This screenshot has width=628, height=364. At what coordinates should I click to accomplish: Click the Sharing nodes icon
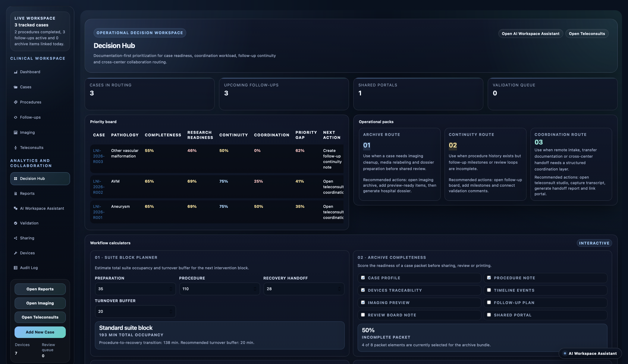coord(15,238)
